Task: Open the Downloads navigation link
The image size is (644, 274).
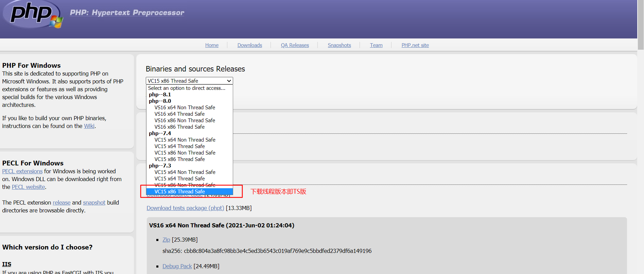Action: pyautogui.click(x=250, y=45)
